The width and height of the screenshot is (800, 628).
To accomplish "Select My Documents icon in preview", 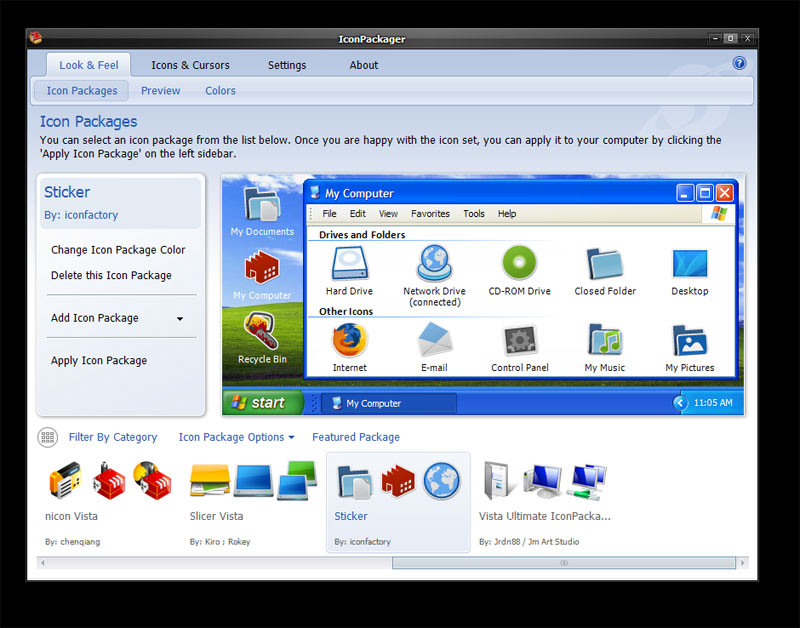I will 262,205.
